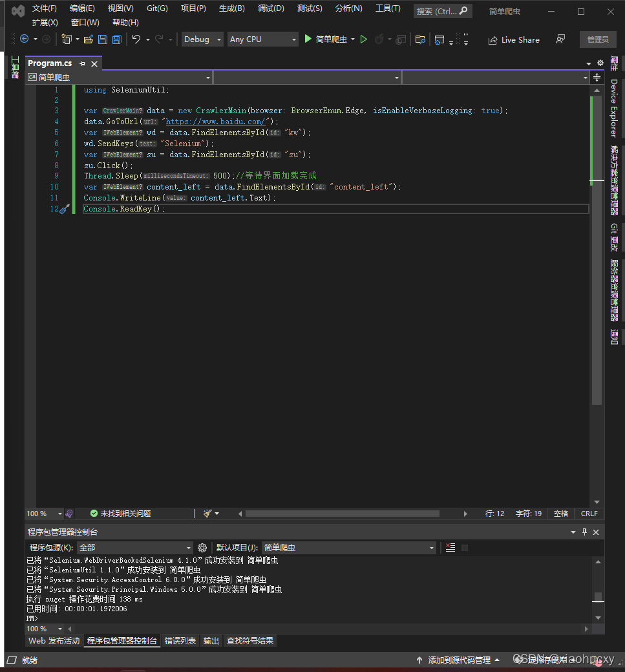Click the package console vertical scrollbar down arrow
The width and height of the screenshot is (625, 672).
click(598, 618)
